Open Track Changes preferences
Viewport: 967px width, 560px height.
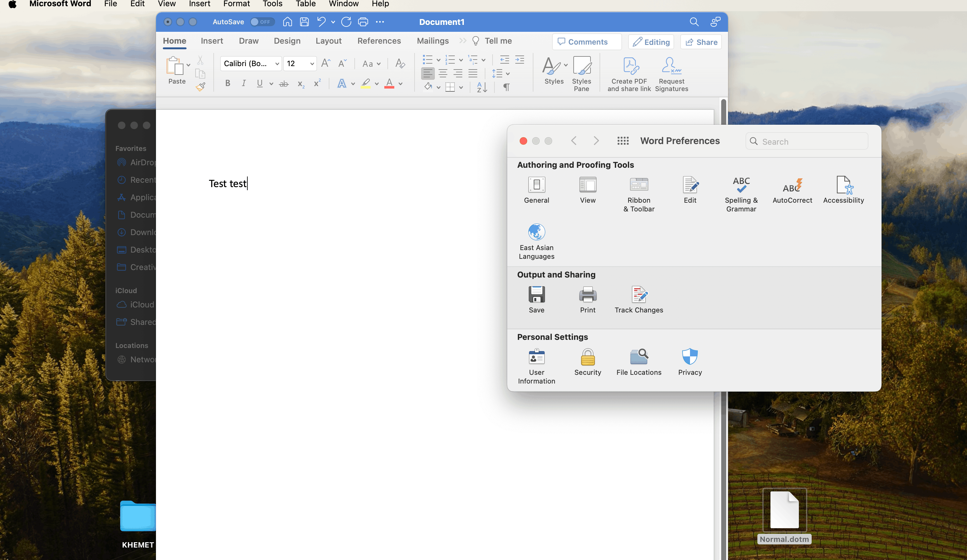click(639, 300)
